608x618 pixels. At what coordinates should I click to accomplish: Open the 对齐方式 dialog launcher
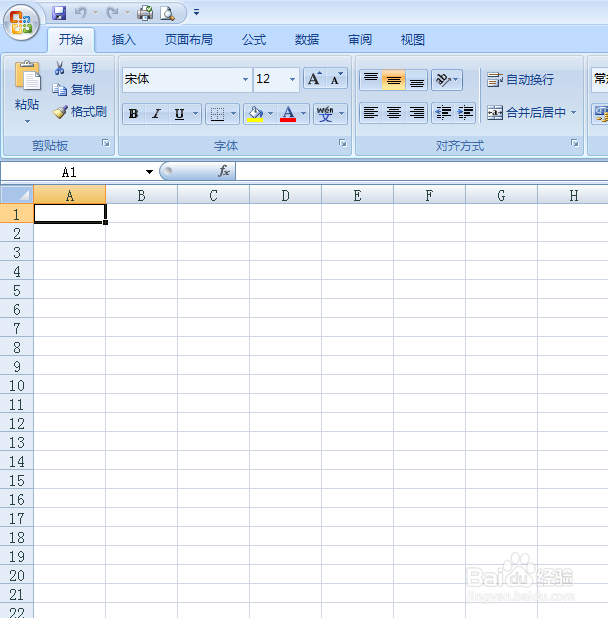(575, 143)
